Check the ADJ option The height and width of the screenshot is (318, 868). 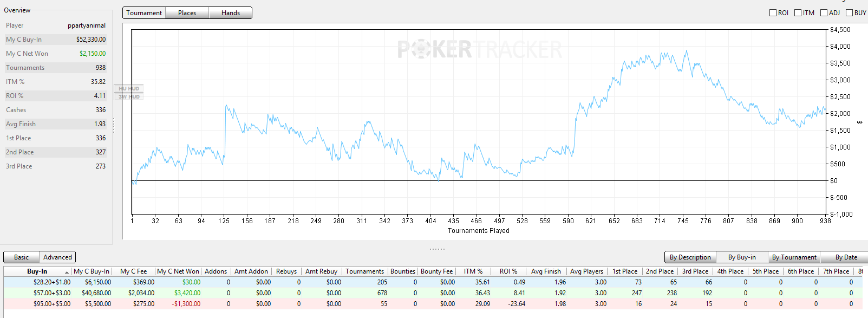pos(824,13)
